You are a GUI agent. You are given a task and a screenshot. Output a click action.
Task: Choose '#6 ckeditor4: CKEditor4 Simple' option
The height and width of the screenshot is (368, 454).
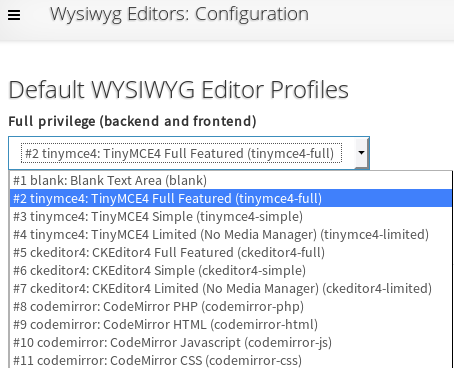[x=231, y=271]
